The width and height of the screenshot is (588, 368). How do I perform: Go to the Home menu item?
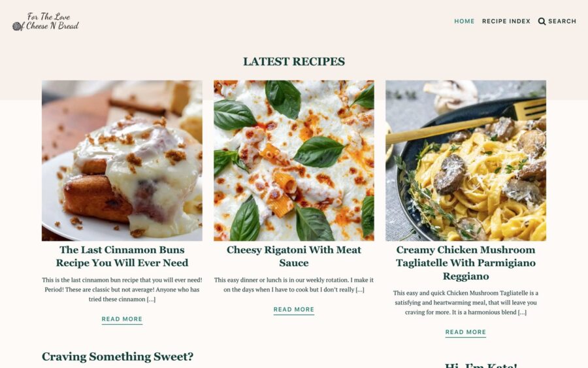pos(465,22)
